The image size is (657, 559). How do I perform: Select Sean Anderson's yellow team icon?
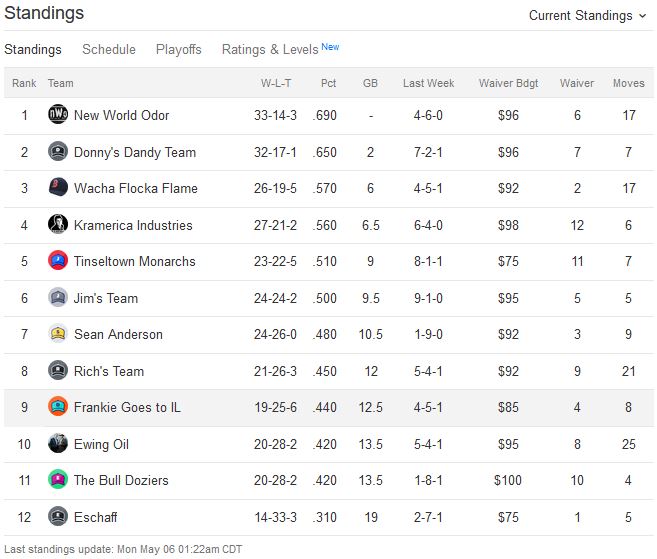(58, 334)
